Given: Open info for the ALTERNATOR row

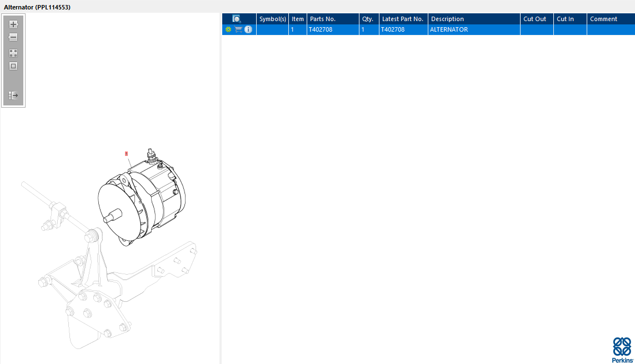Looking at the screenshot, I should (x=248, y=29).
